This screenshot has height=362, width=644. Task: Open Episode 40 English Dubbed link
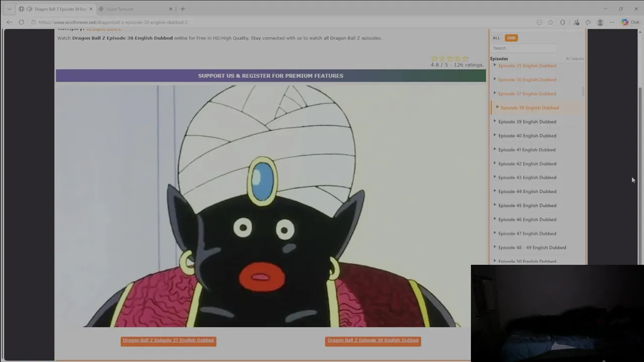[x=527, y=136]
